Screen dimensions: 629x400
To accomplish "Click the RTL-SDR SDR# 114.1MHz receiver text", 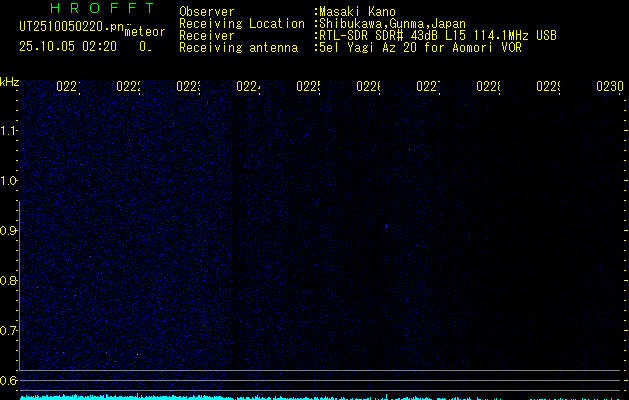I will 438,36.
